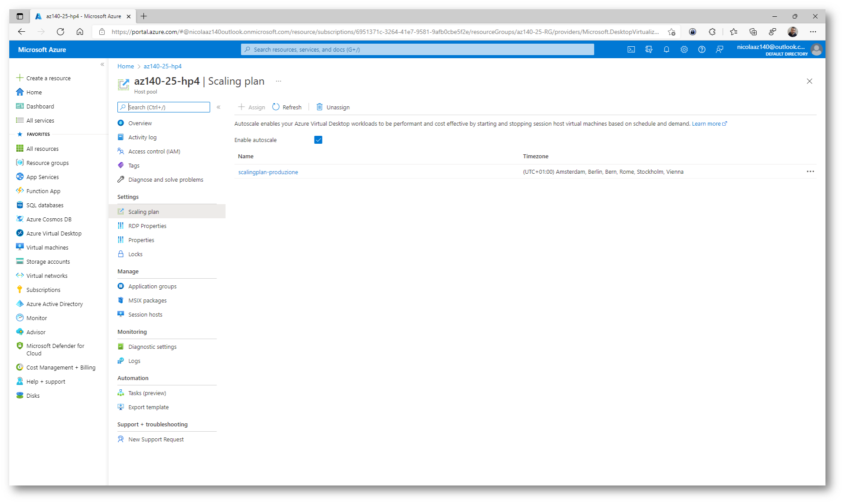Open New Support Request
Viewport: 844px width, 504px height.
coord(156,439)
